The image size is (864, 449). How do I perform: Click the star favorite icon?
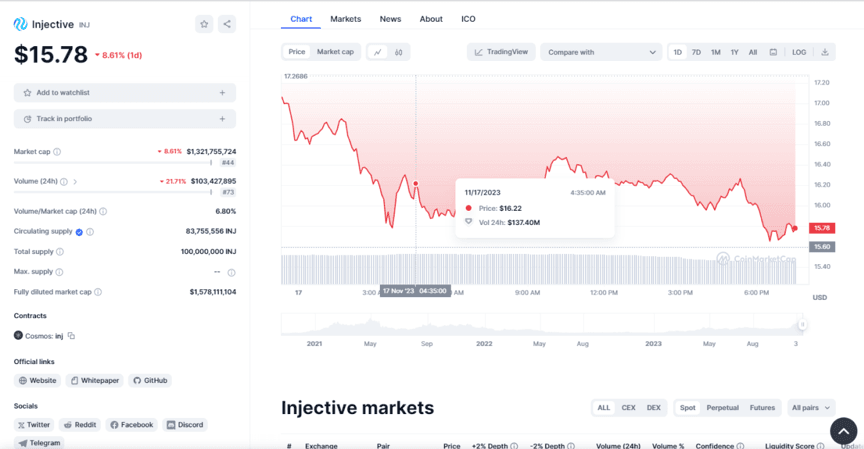(204, 24)
